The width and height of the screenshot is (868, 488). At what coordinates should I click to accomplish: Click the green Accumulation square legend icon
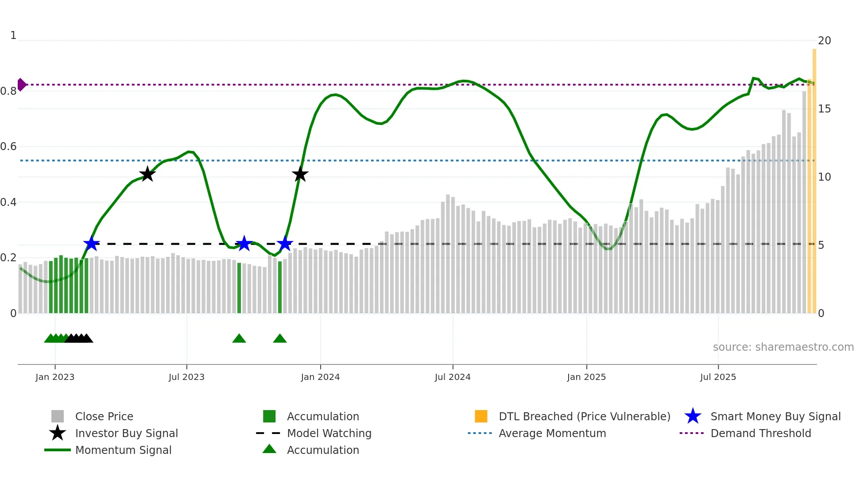coord(269,416)
